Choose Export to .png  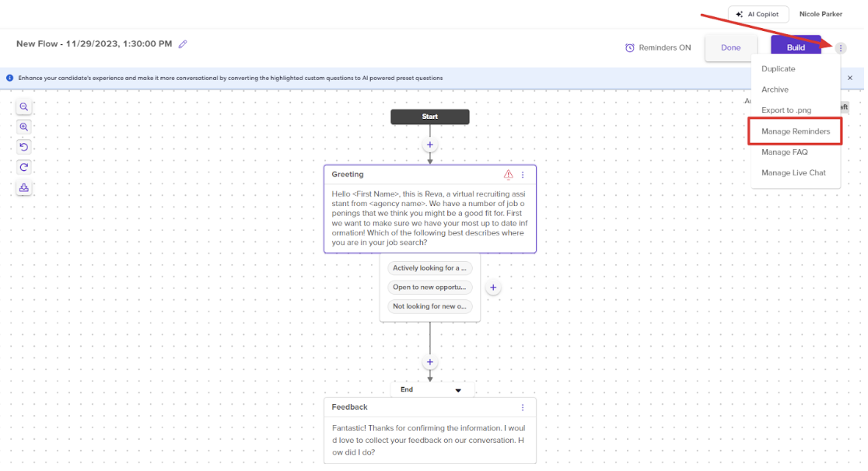click(x=786, y=110)
